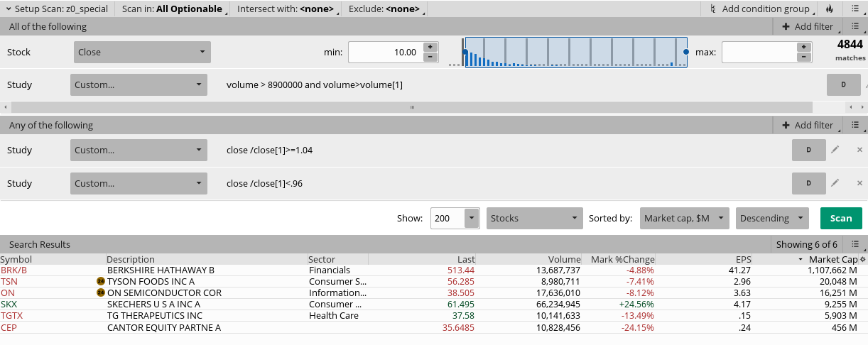This screenshot has width=868, height=345.
Task: Open Custom dropdown for close/close[1]>=1.04 study
Action: 139,150
